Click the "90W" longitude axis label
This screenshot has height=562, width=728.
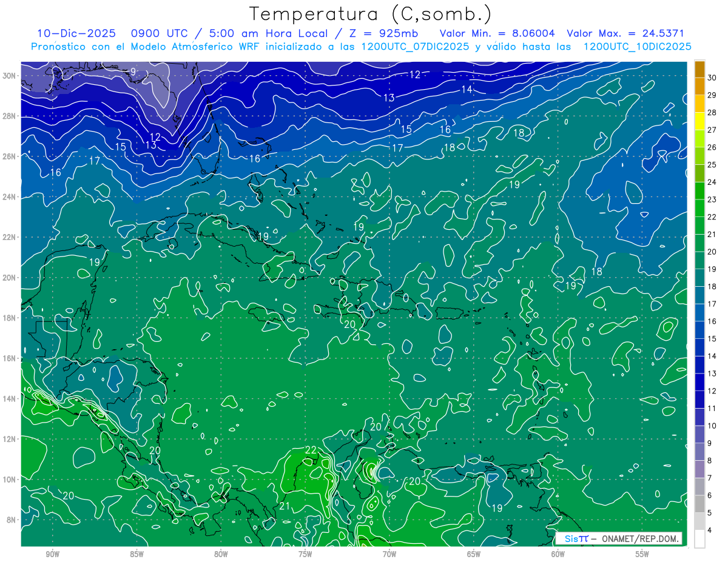click(x=53, y=554)
